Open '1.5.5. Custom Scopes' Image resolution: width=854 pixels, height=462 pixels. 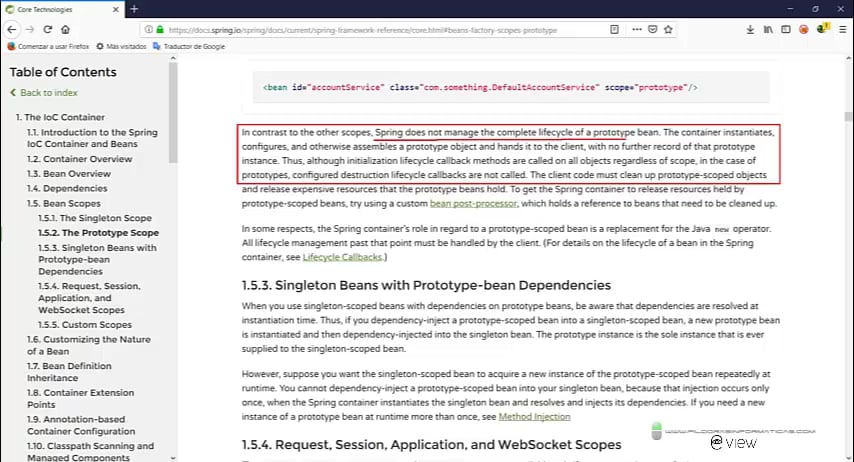(x=84, y=325)
